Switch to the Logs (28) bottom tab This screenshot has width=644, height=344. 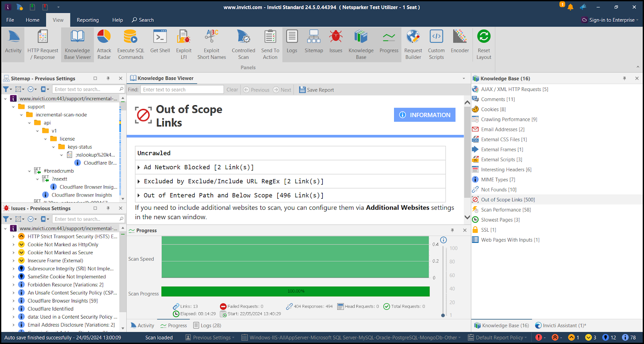click(x=207, y=325)
